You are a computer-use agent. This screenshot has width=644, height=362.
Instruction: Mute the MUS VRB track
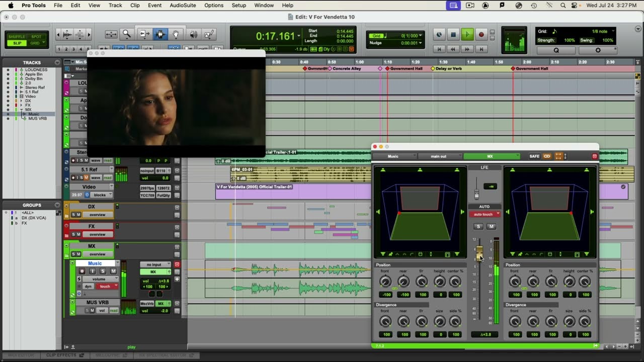pyautogui.click(x=93, y=310)
